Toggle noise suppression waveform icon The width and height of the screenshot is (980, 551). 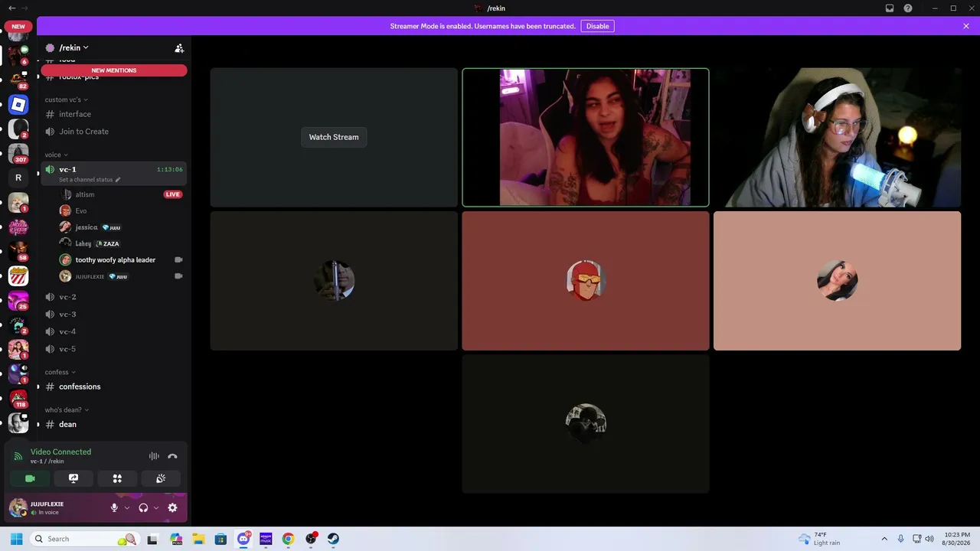click(154, 456)
